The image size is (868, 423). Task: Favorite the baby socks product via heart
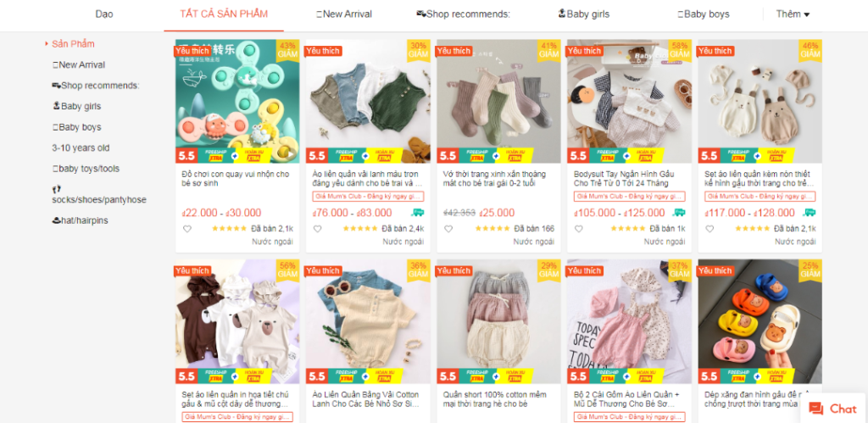(x=448, y=229)
